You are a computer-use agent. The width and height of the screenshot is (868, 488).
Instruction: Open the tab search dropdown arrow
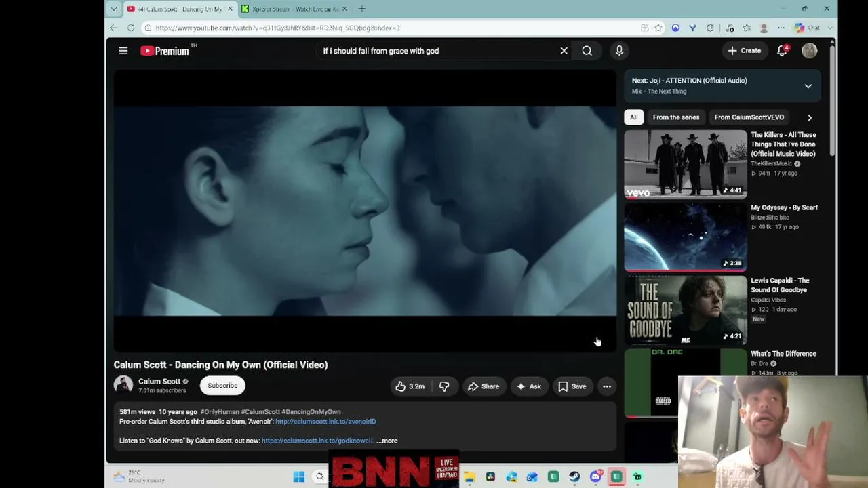(113, 9)
